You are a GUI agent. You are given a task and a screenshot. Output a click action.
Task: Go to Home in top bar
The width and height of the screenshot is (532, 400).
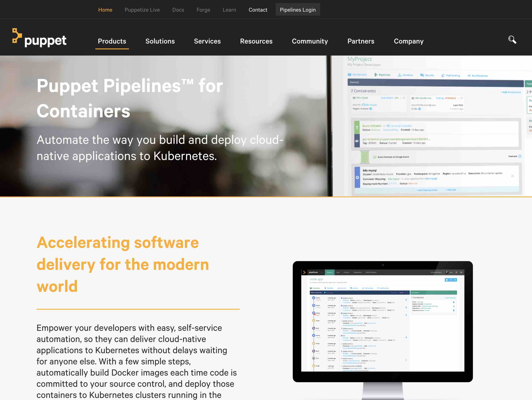pyautogui.click(x=105, y=10)
